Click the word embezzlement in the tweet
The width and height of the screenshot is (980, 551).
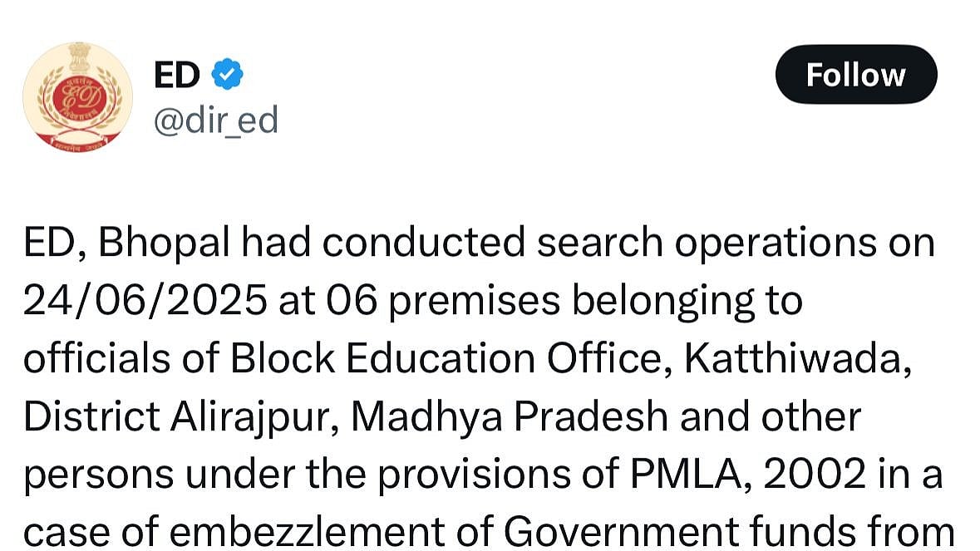(307, 532)
